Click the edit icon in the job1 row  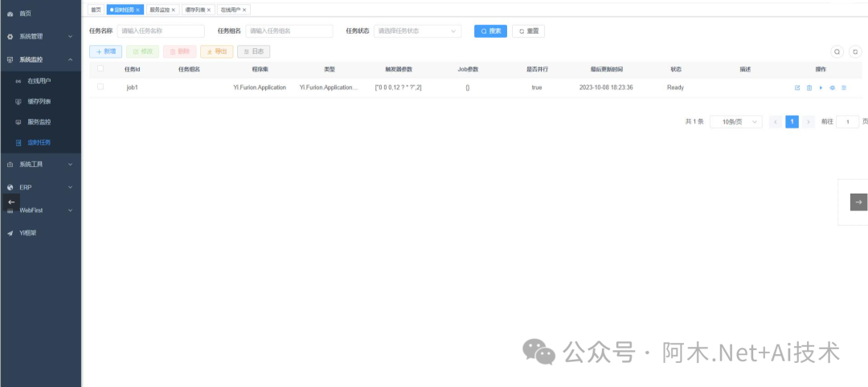click(797, 88)
